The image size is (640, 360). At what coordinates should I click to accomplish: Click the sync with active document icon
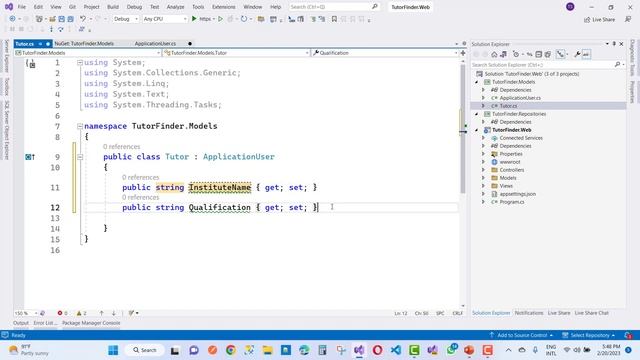[529, 54]
